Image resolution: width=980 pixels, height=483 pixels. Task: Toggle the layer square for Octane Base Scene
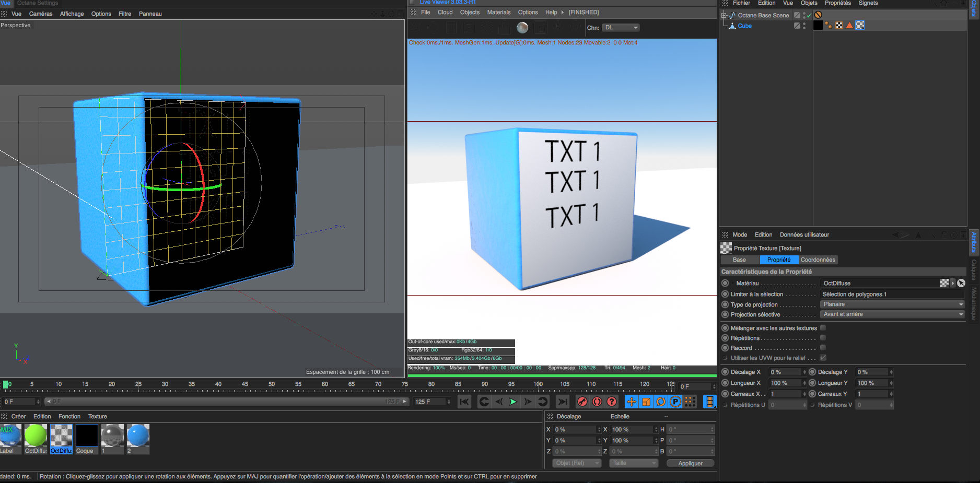tap(797, 15)
